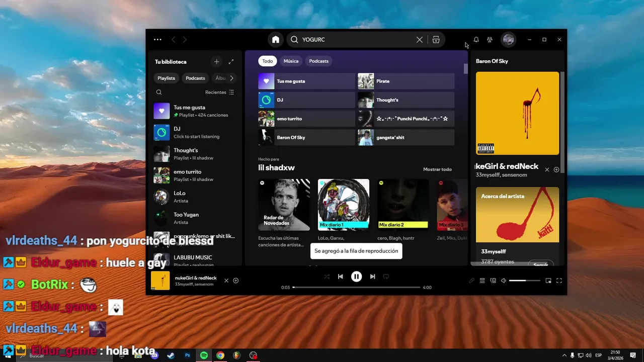This screenshot has height=362, width=644.
Task: Open the Tus me gusta shortcut tile
Action: 306,81
